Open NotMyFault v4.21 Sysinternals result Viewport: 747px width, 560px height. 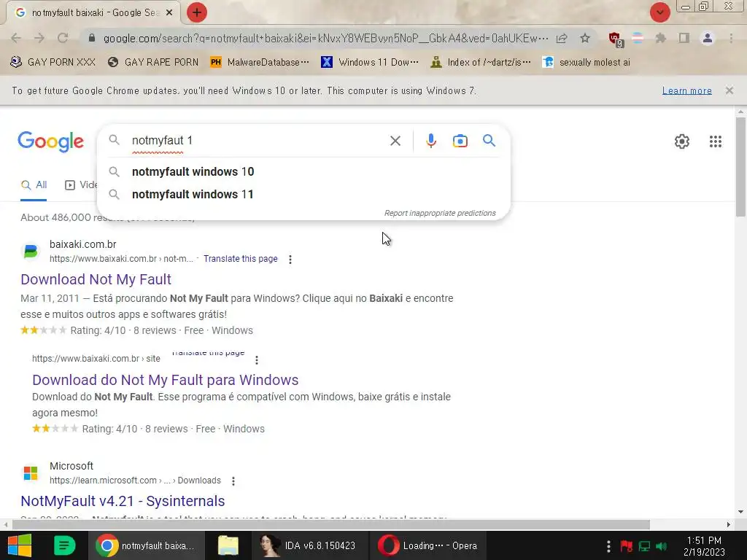[x=123, y=501]
